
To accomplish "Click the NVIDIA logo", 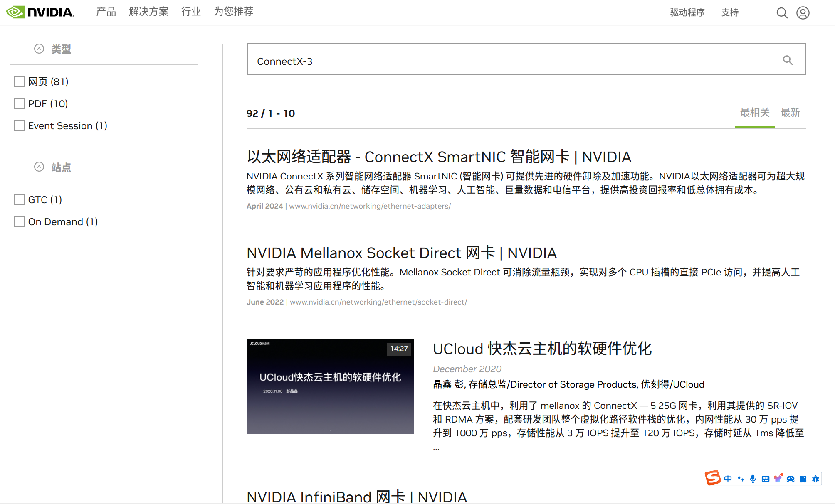I will pos(40,12).
